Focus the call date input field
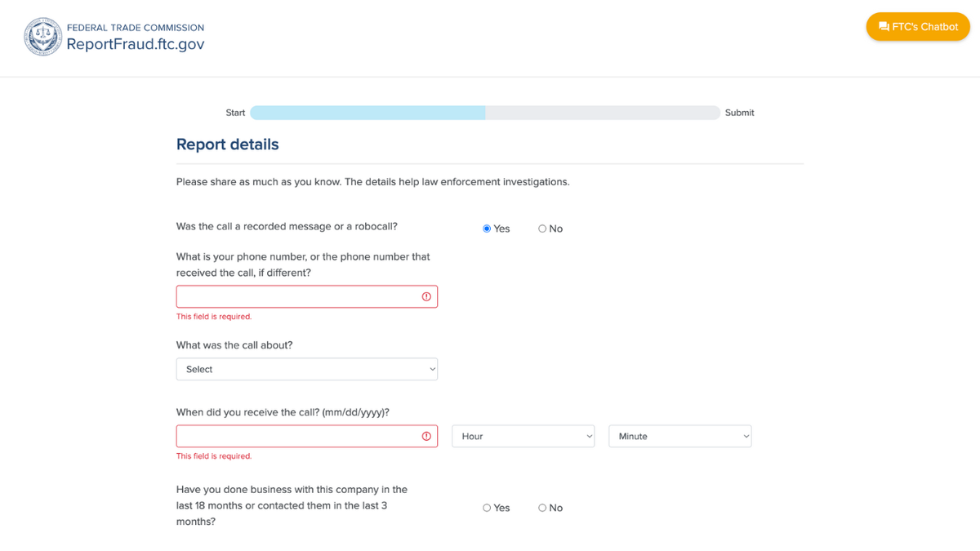Viewport: 980px width, 551px height. pos(297,437)
